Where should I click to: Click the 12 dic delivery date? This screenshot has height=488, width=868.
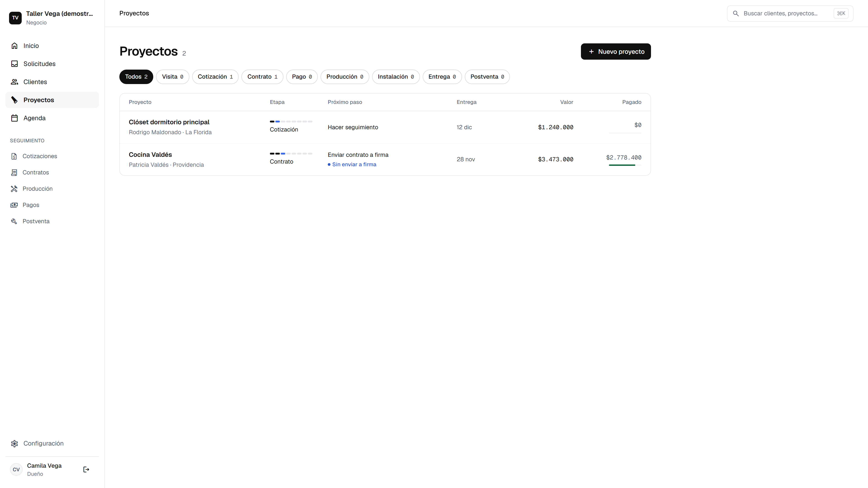click(x=464, y=127)
